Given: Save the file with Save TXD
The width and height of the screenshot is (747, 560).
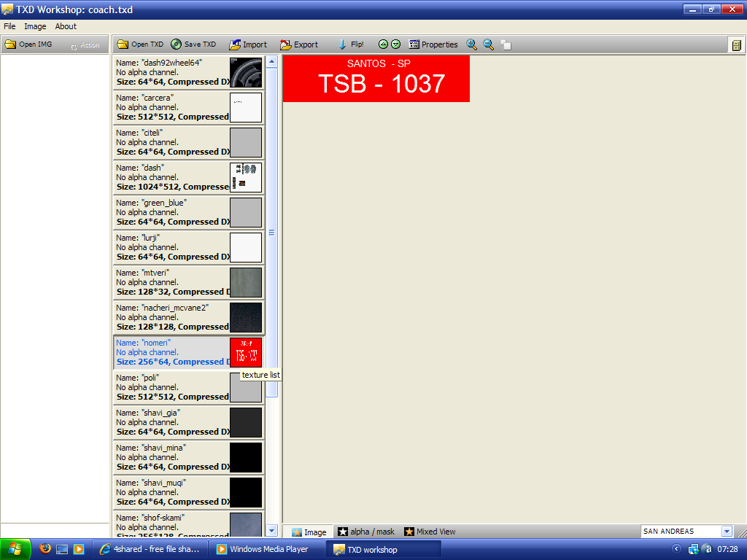Looking at the screenshot, I should click(x=193, y=44).
